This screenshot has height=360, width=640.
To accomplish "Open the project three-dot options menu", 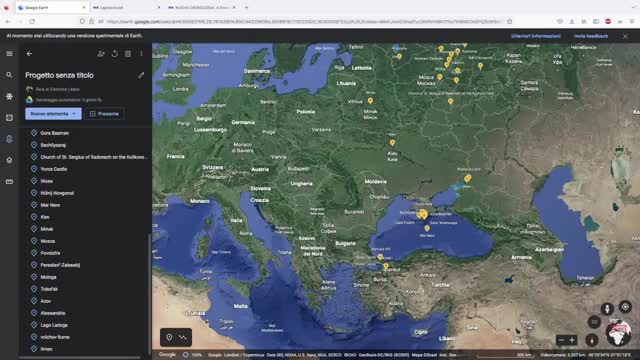I will [141, 53].
